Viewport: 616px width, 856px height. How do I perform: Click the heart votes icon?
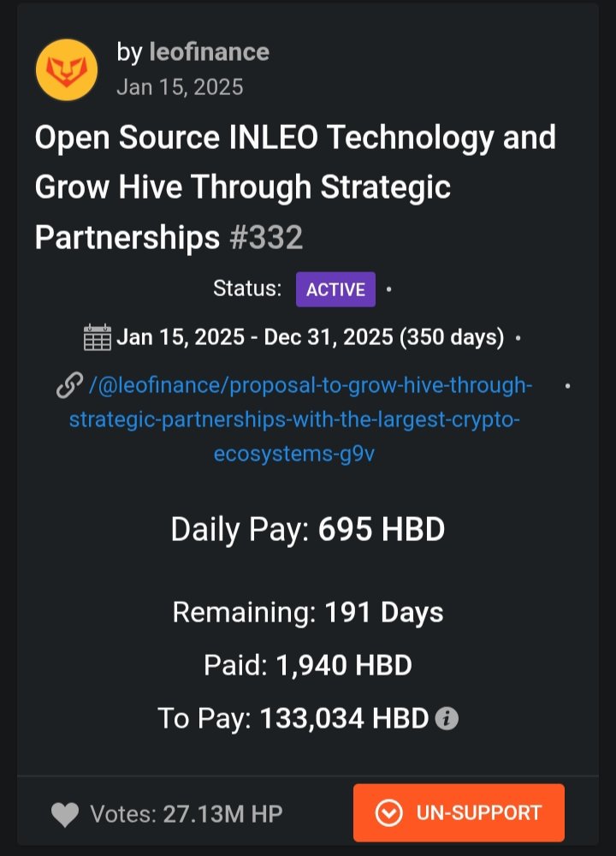[x=65, y=815]
